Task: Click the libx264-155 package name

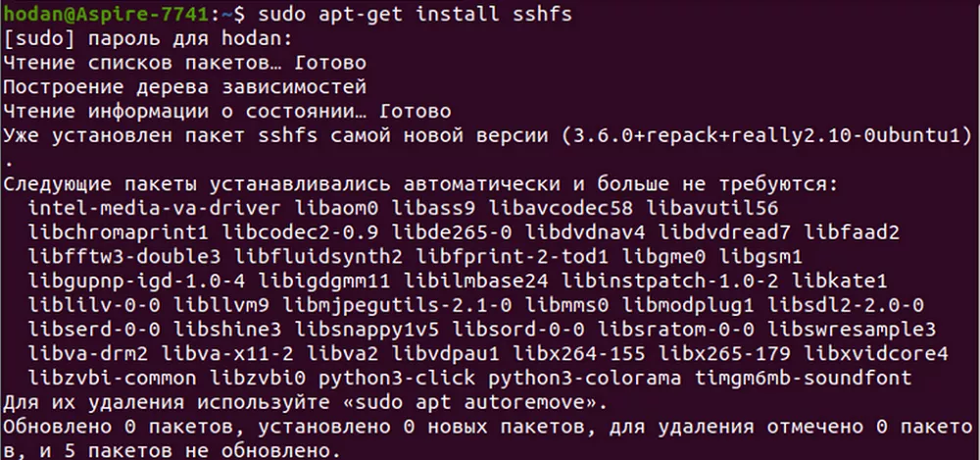Action: pyautogui.click(x=579, y=354)
